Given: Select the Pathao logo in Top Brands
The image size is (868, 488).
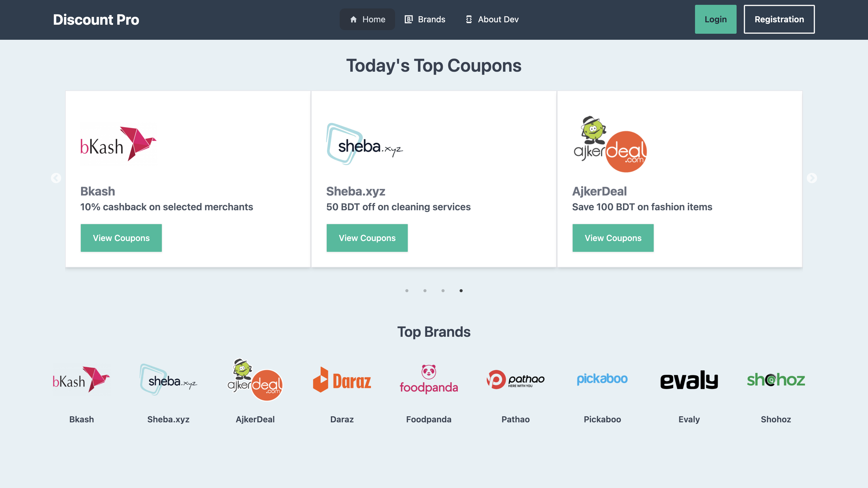Looking at the screenshot, I should pos(516,380).
